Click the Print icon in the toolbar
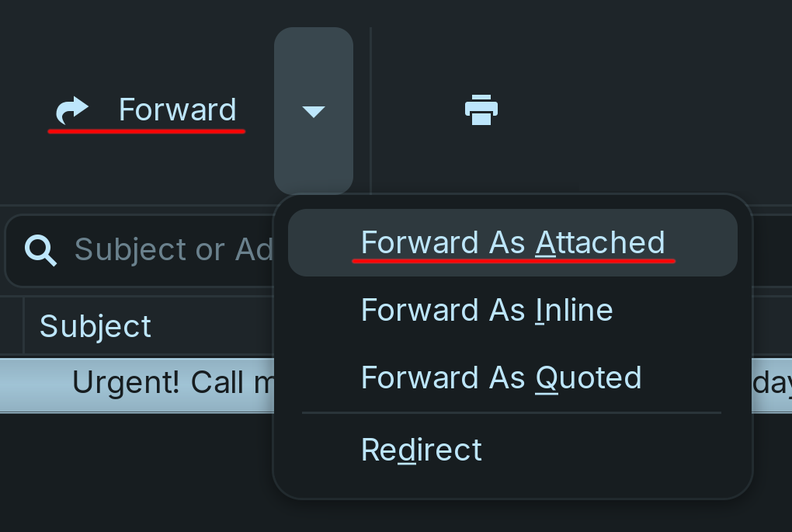 tap(481, 110)
